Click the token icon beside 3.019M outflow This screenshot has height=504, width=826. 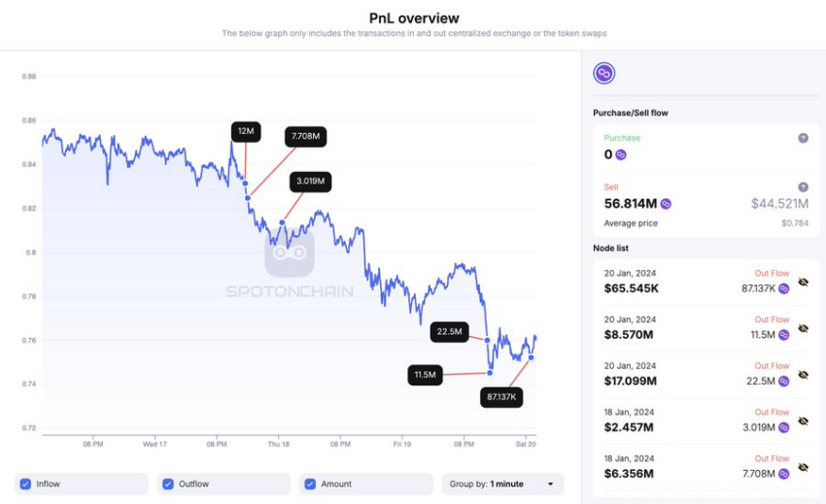784,427
